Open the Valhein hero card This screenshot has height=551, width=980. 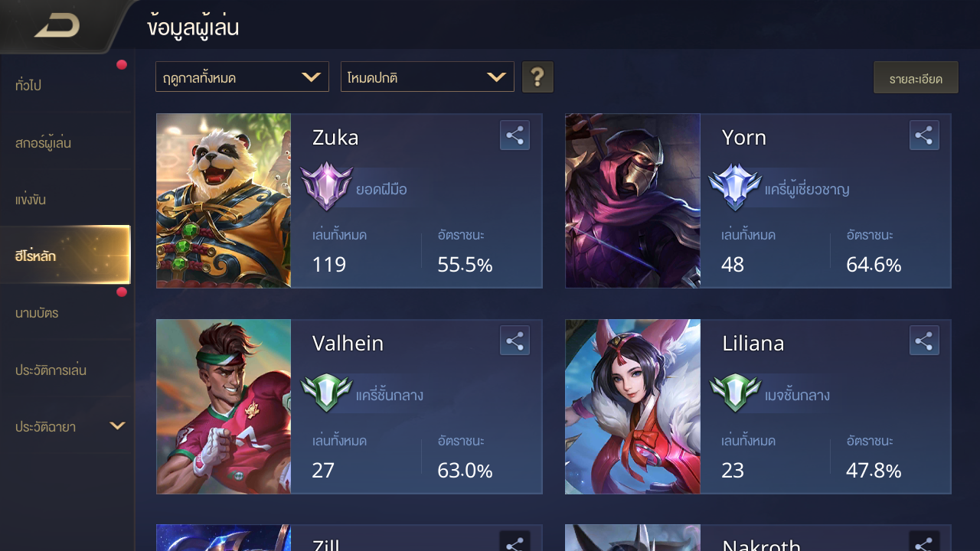click(x=349, y=406)
